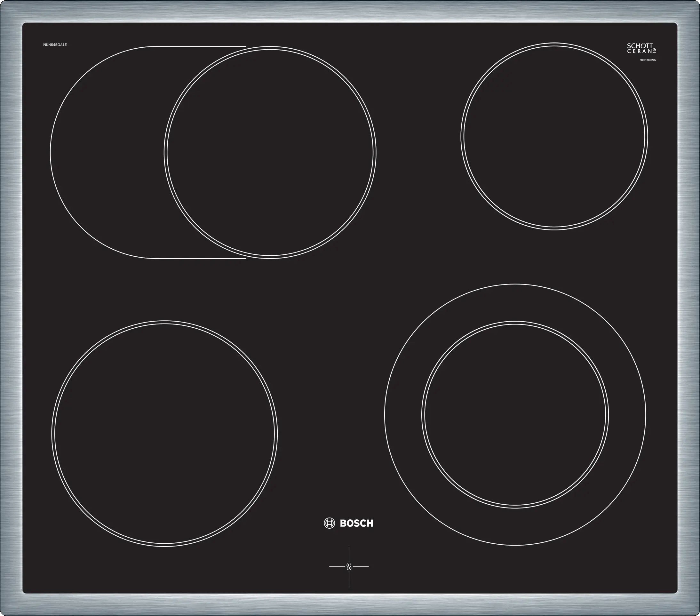Click the oval roaster extension left area
This screenshot has height=616, width=700.
coord(106,152)
